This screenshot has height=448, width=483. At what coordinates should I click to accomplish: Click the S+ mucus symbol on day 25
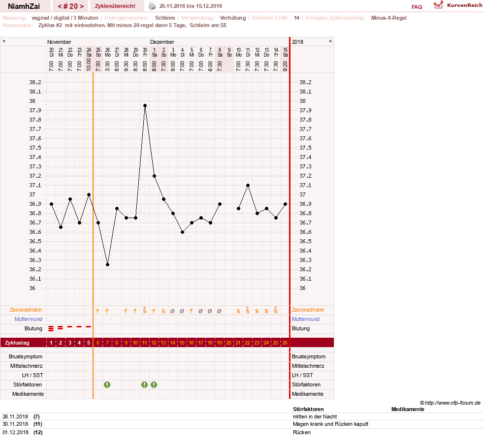click(x=275, y=310)
